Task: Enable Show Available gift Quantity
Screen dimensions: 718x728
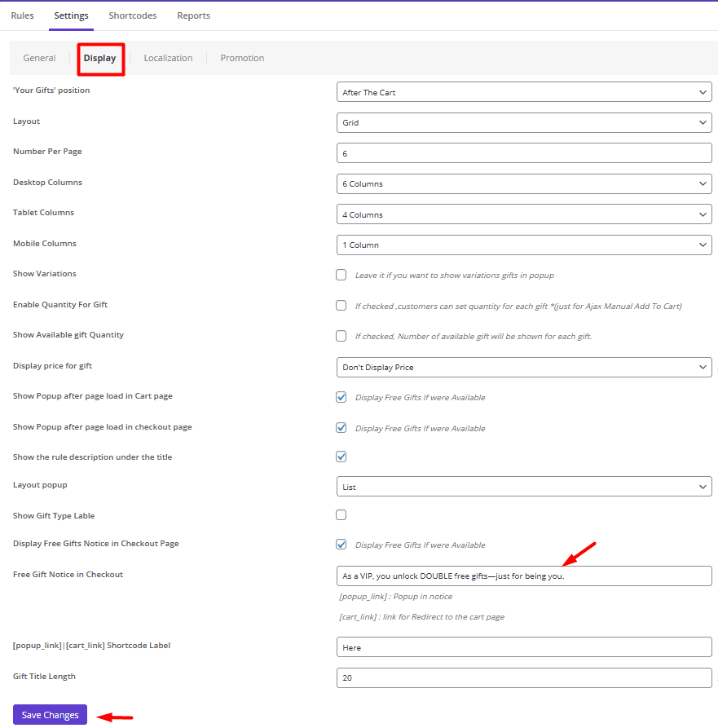Action: coord(341,335)
